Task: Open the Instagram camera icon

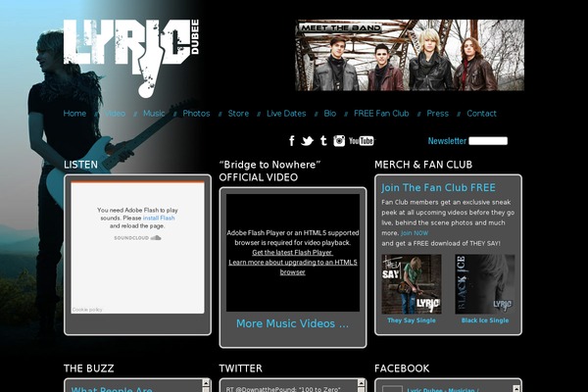Action: click(339, 141)
